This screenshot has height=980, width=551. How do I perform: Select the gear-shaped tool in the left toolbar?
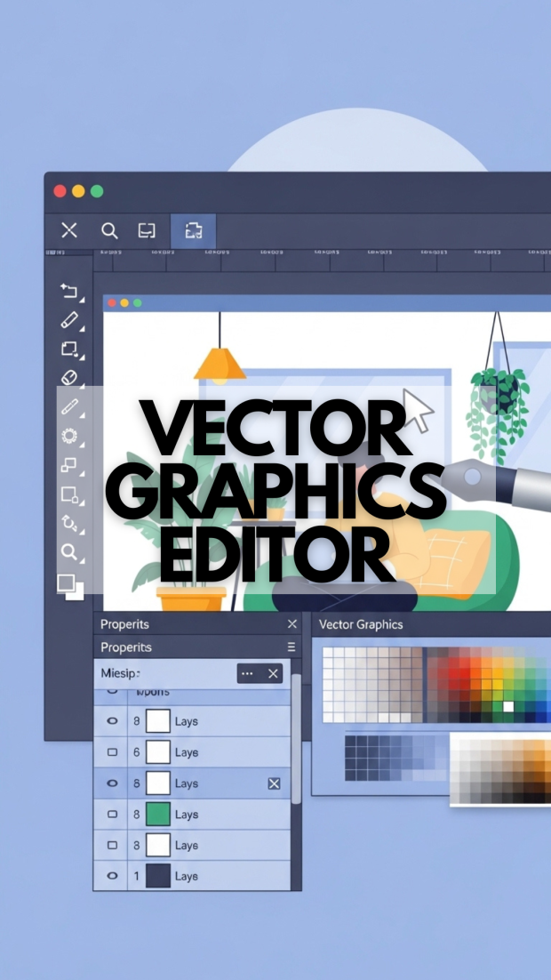pos(69,436)
